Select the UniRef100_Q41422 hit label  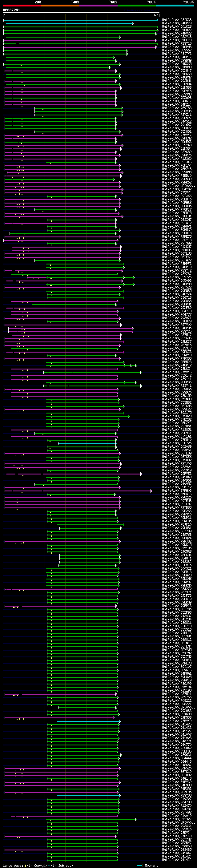point(177,860)
